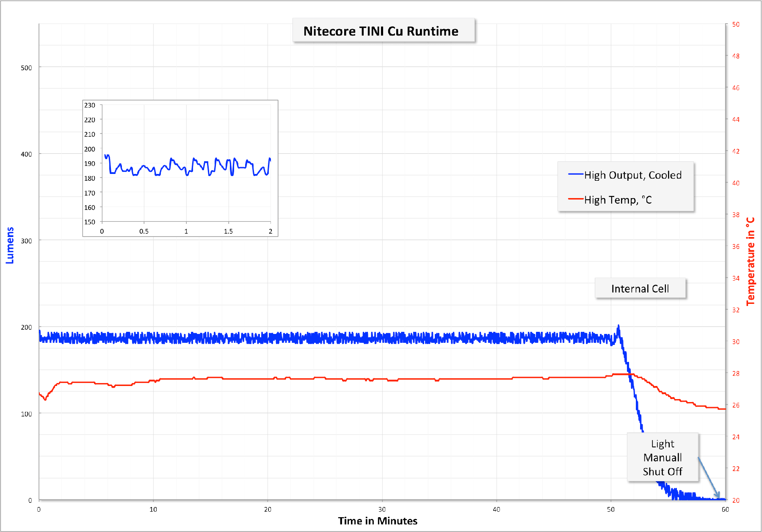
Task: Click the Time in Minutes axis title
Action: click(x=377, y=521)
